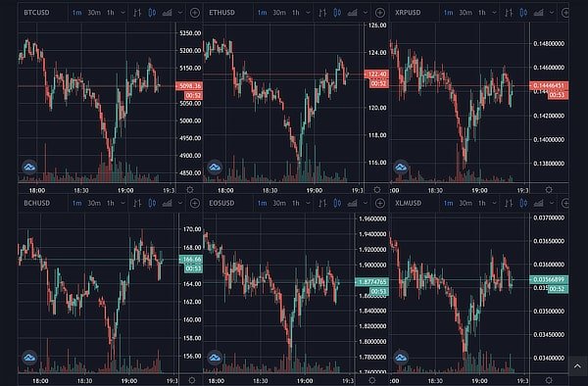Choose area chart style in BCHUSD panel
The image size is (588, 386).
pos(168,203)
